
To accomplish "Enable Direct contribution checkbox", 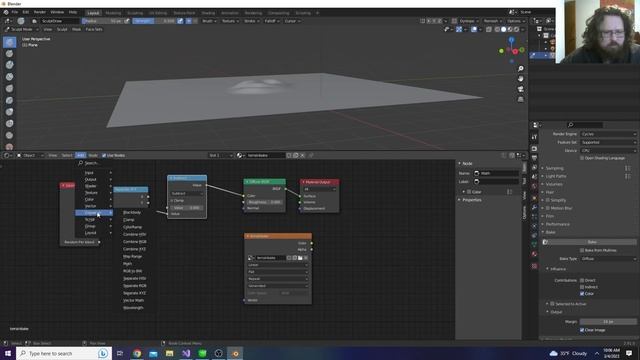I will (x=582, y=280).
